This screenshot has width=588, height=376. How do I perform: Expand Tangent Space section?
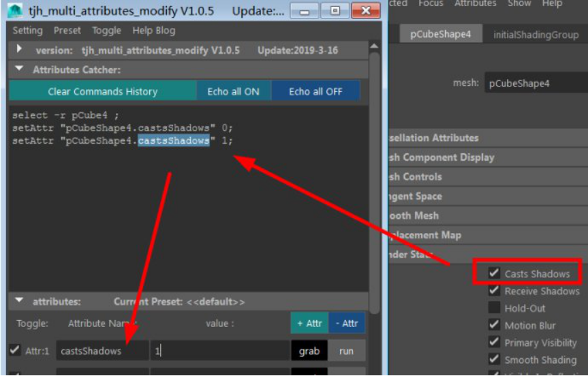[x=489, y=196]
